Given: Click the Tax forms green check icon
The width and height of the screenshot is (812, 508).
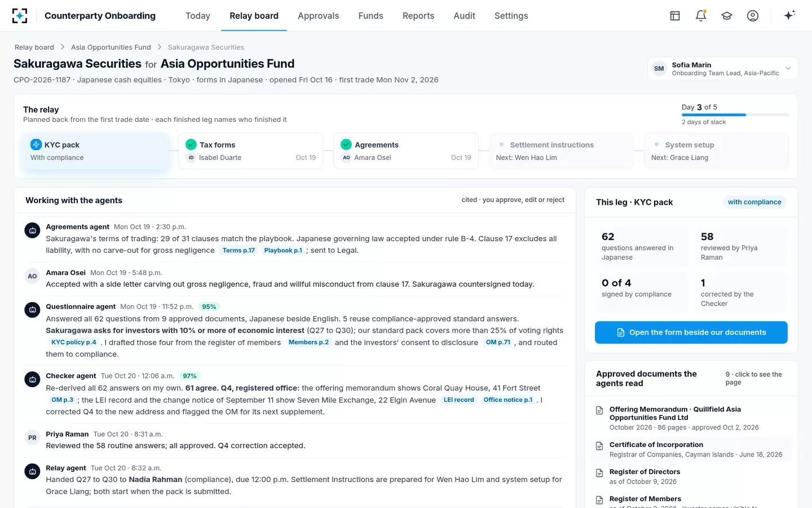Looking at the screenshot, I should pos(191,144).
